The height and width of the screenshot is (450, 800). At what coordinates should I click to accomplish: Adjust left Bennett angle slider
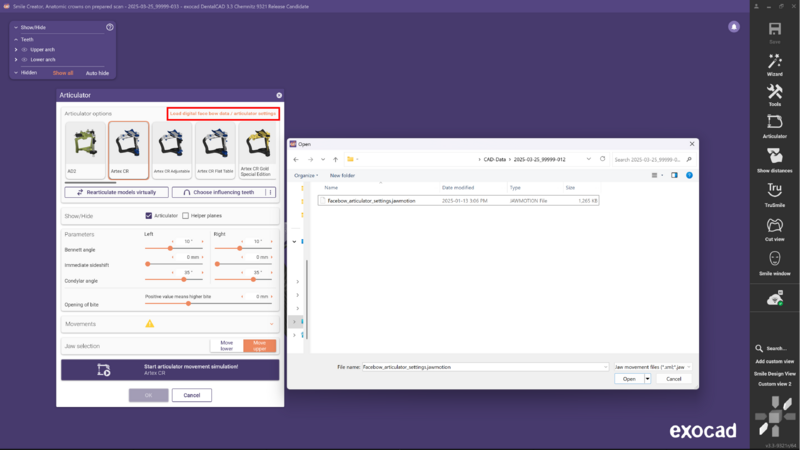pos(170,248)
